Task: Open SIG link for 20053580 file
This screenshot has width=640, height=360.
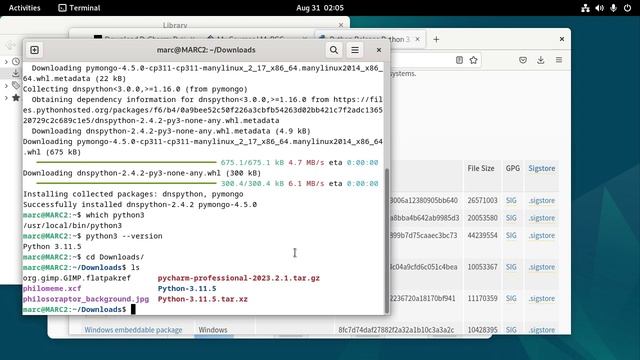Action: pos(511,218)
